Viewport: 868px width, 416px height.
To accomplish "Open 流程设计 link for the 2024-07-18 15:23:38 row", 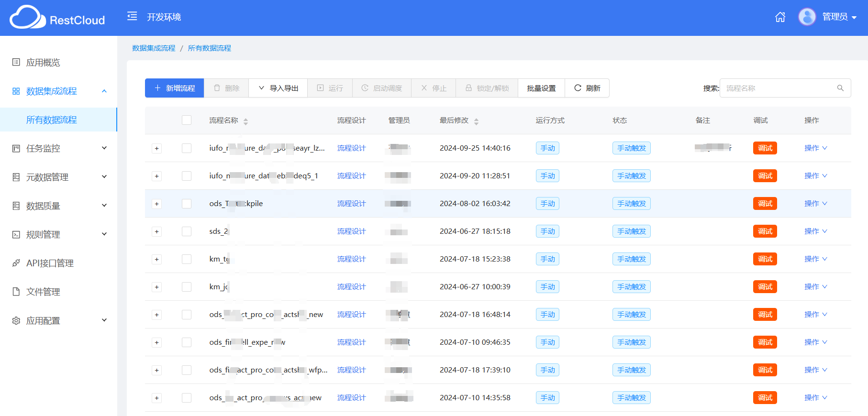I will pos(351,259).
